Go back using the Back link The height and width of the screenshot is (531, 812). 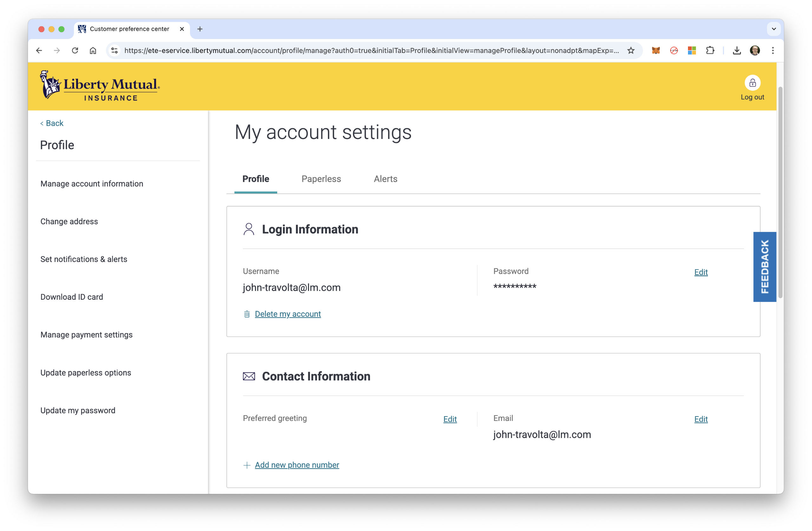[x=52, y=123]
